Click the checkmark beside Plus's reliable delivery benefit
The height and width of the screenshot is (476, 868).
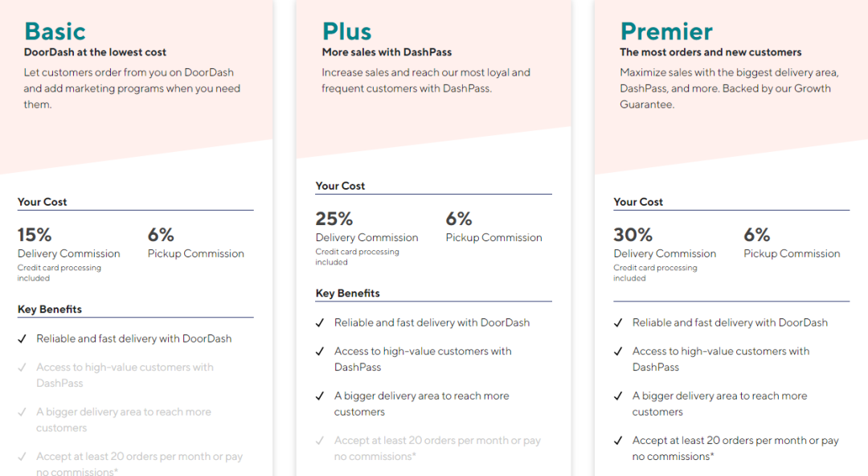pos(321,322)
